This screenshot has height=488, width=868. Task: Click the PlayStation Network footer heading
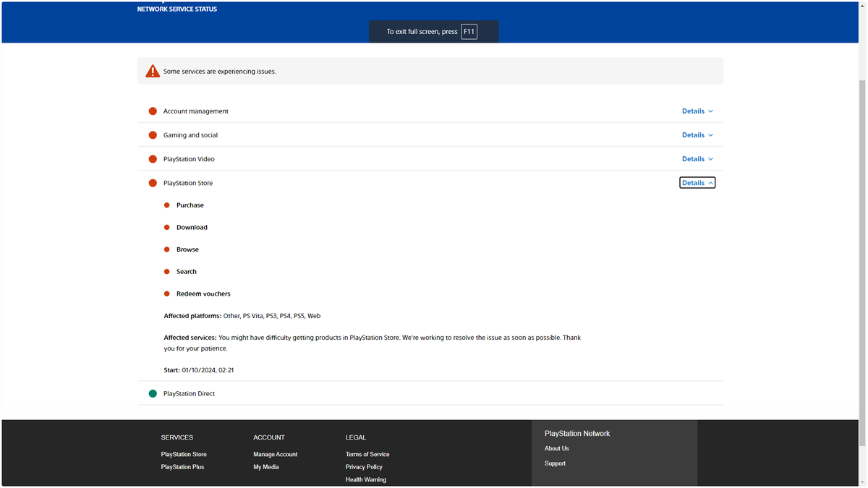(577, 434)
